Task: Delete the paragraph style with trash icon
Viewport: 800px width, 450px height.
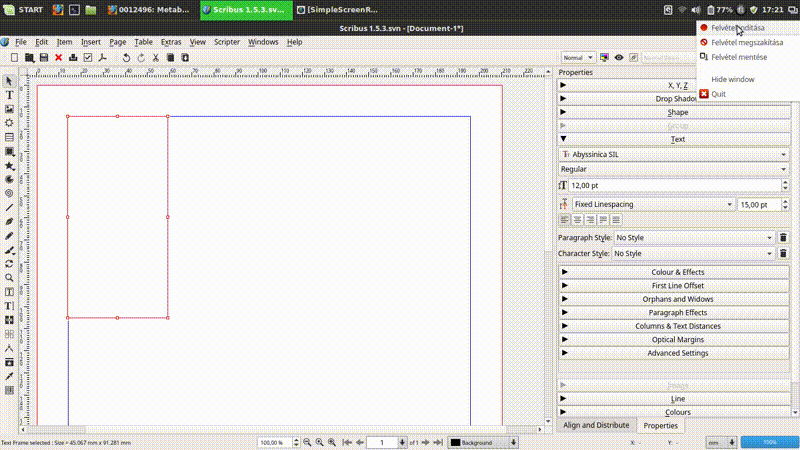Action: [x=783, y=237]
